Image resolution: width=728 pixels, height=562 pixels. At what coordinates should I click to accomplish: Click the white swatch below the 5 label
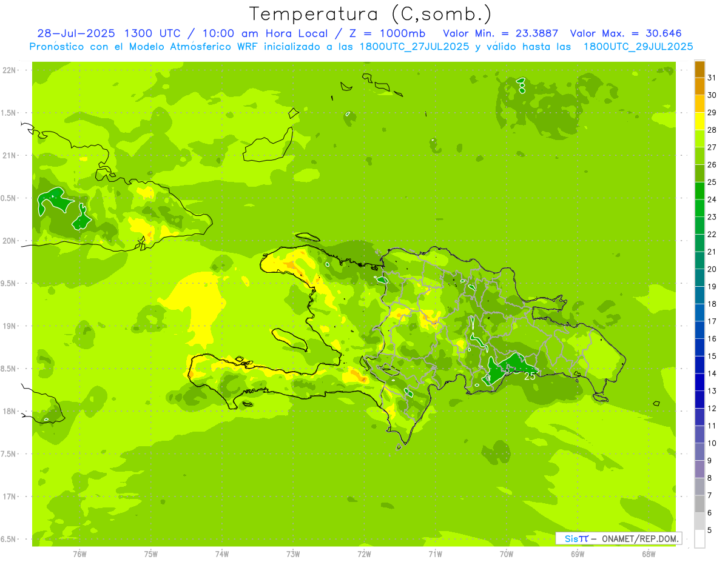click(699, 539)
